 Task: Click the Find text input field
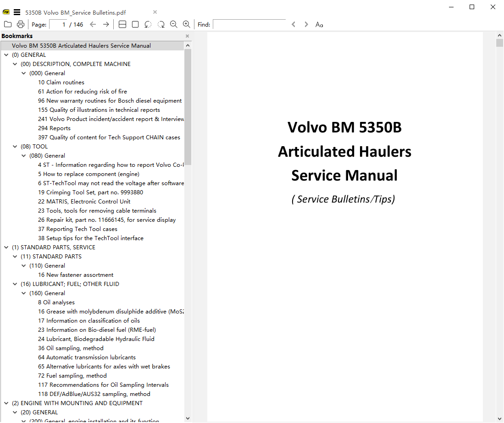(249, 24)
